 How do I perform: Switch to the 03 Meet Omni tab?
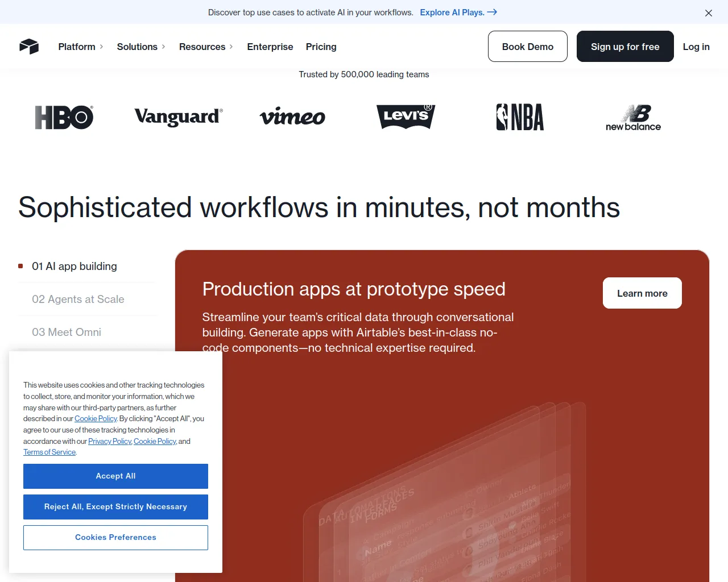pos(67,332)
